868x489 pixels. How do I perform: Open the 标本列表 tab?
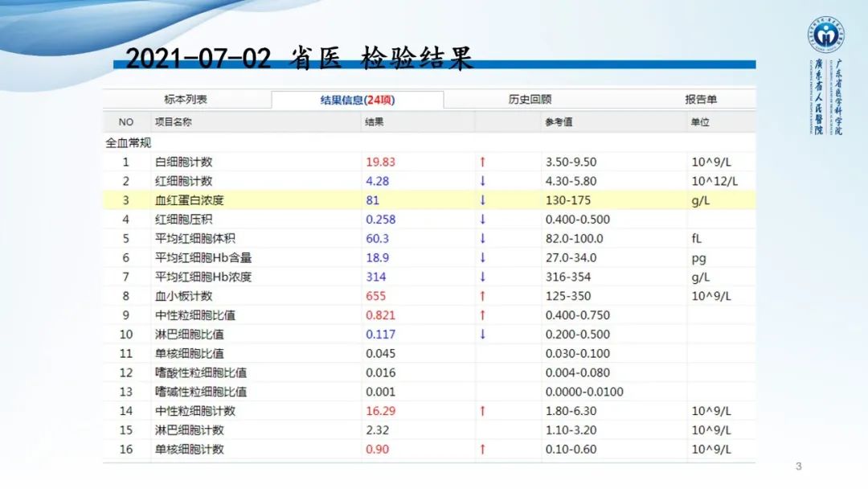click(186, 98)
